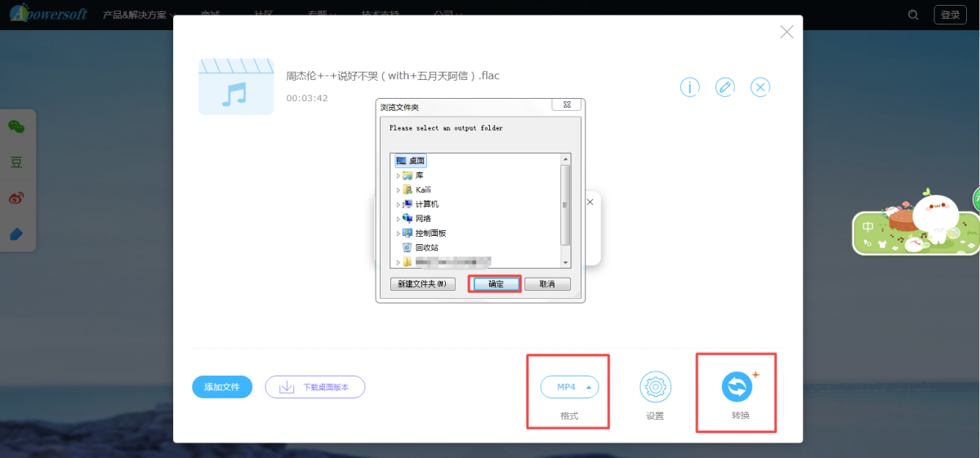Screen dimensions: 980x458
Task: Expand the Kaili tree node arrow
Action: coord(399,190)
